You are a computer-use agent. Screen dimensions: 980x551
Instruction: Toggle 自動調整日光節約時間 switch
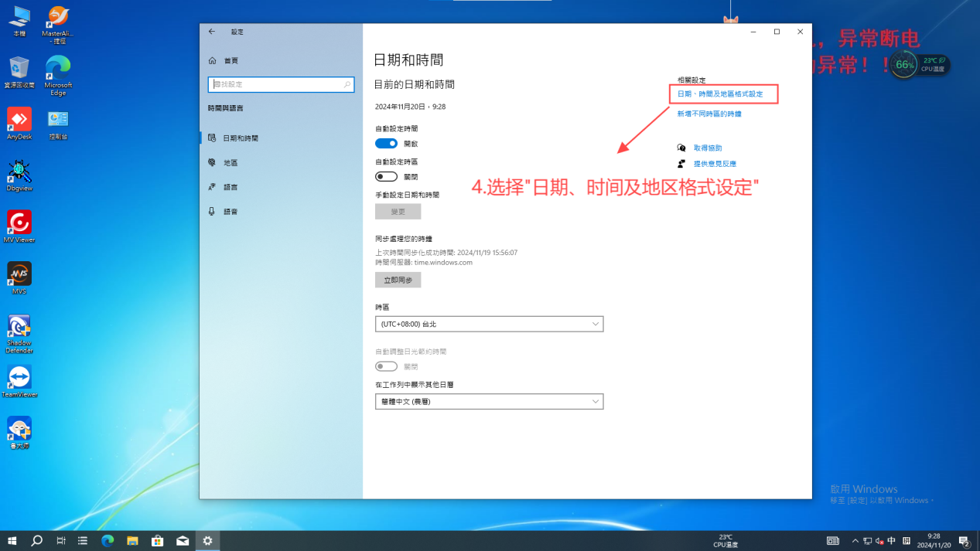coord(386,366)
